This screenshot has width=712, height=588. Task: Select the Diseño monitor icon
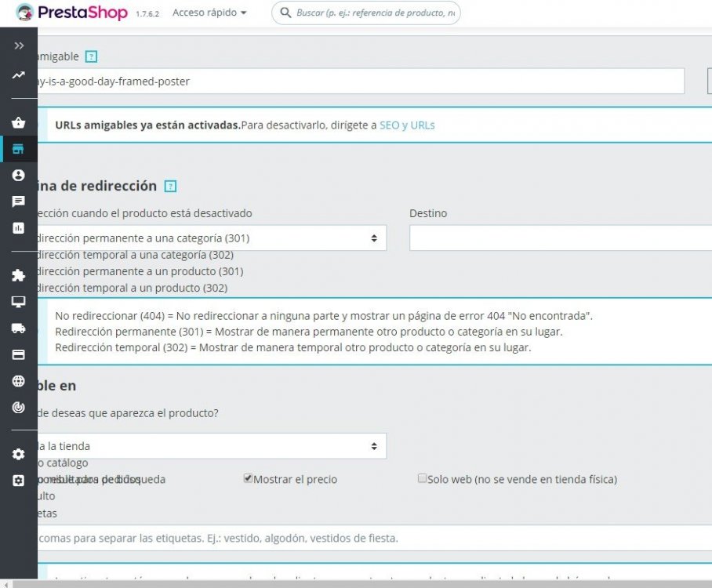click(x=18, y=301)
